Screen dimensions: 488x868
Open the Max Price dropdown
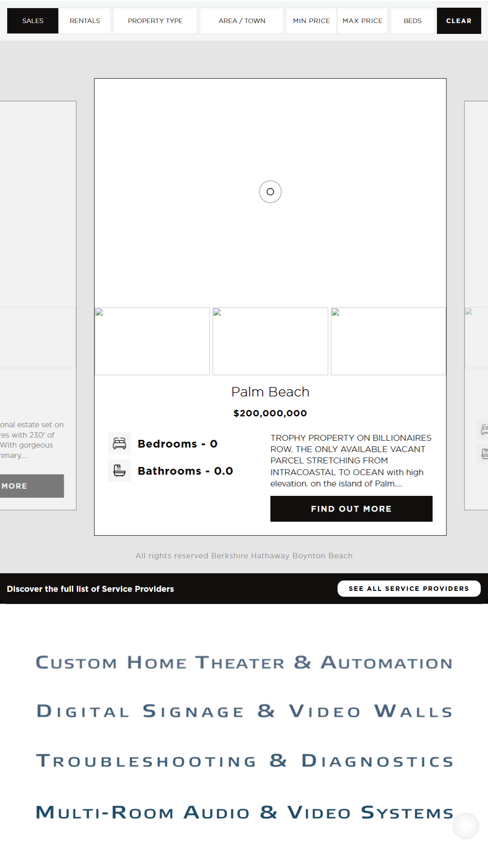click(x=362, y=21)
